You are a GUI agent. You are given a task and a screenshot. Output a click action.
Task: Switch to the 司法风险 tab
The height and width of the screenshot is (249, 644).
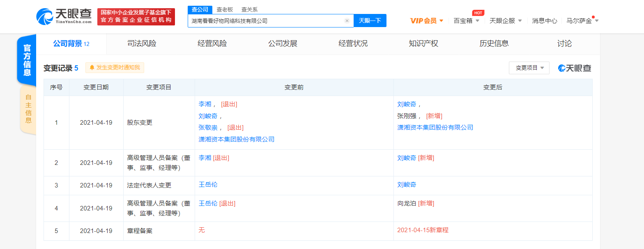coord(142,43)
